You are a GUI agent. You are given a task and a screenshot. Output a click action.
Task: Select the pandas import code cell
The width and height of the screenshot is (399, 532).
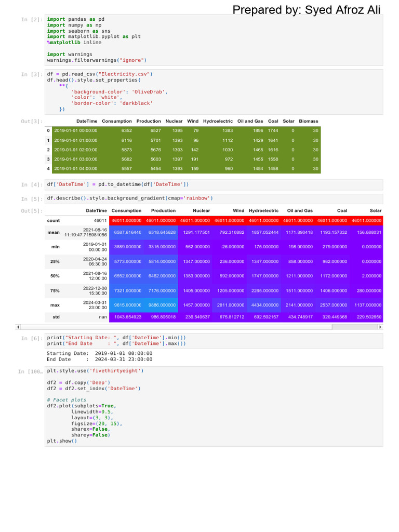[214, 39]
